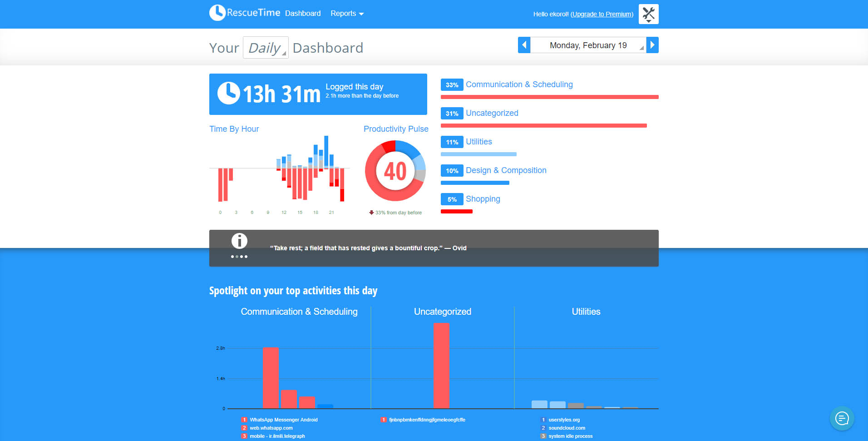
Task: Go to the previous day with the left arrow
Action: pos(524,45)
